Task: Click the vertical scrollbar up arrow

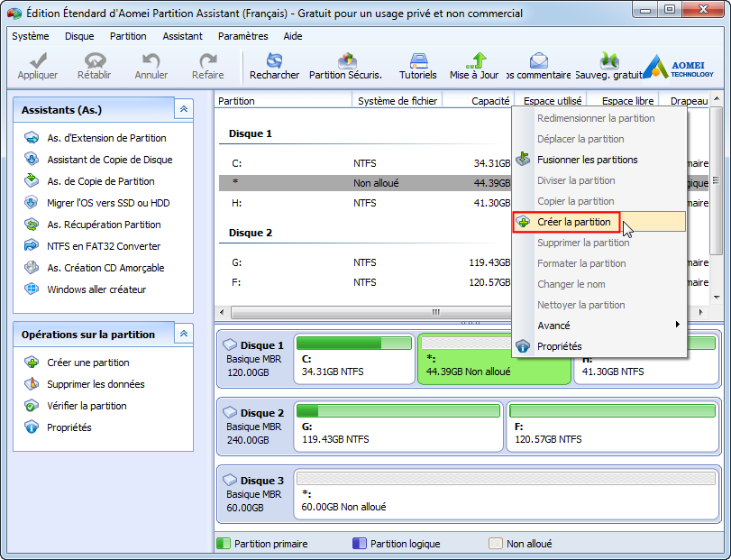Action: (717, 99)
